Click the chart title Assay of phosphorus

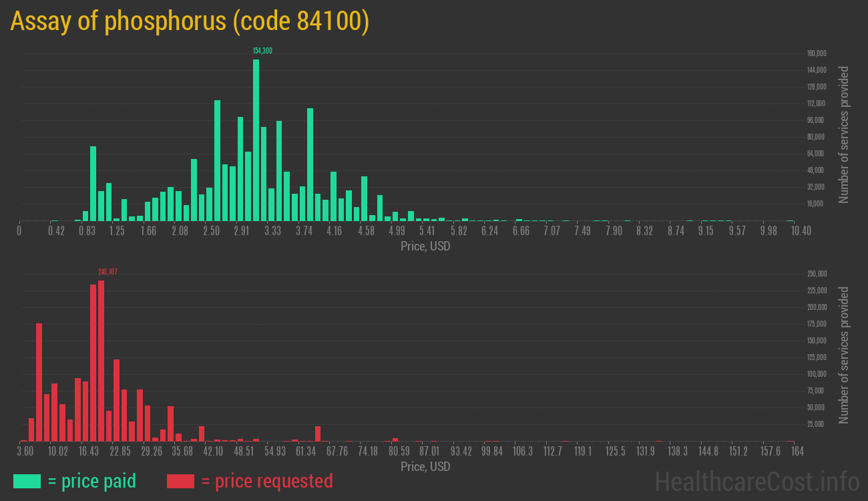[x=190, y=21]
